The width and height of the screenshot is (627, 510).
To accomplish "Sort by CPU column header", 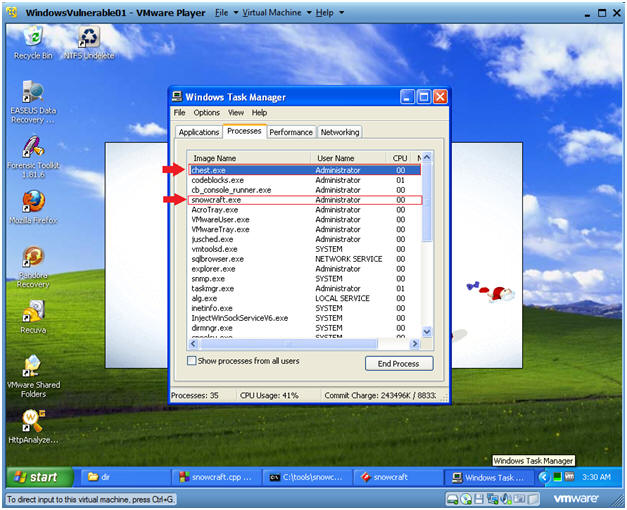I will click(400, 158).
